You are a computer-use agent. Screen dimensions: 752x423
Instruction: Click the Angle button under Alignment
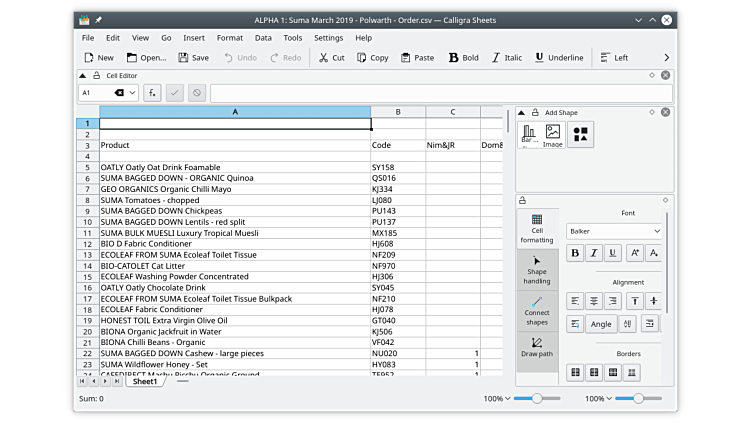tap(600, 324)
